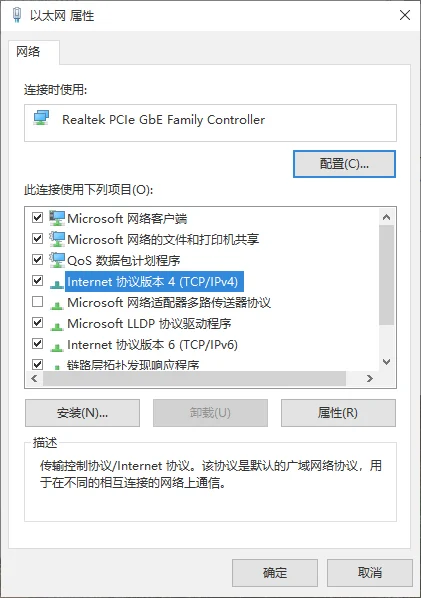Screen dimensions: 421x598
Task: Switch to the 网络 tab
Action: click(x=28, y=51)
